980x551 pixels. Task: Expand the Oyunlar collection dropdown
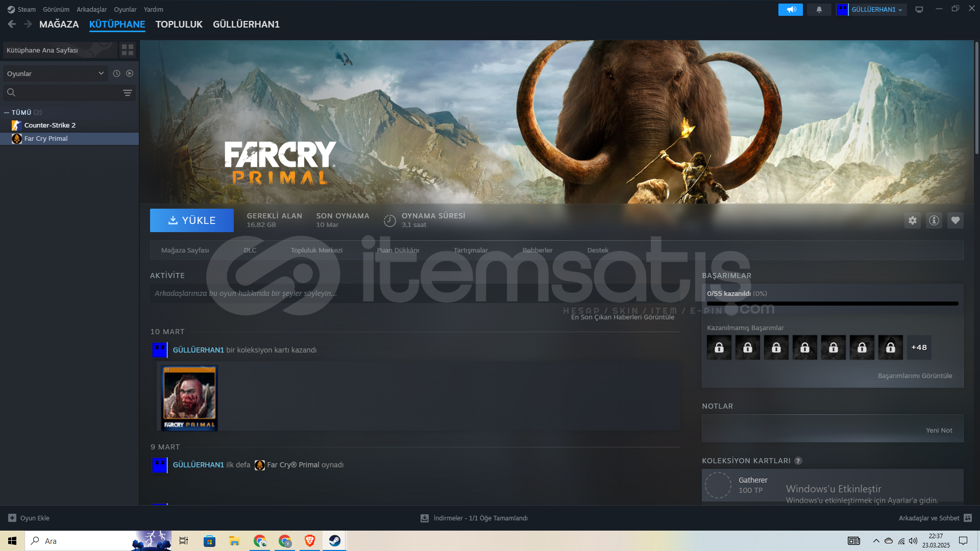pos(55,73)
